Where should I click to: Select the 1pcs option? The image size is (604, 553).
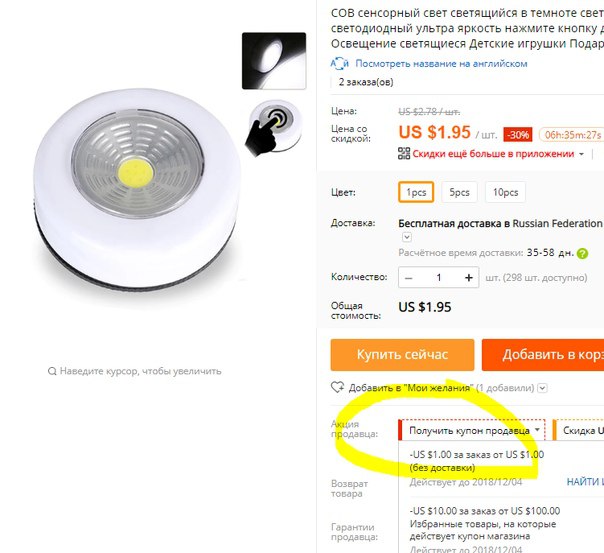click(x=416, y=192)
